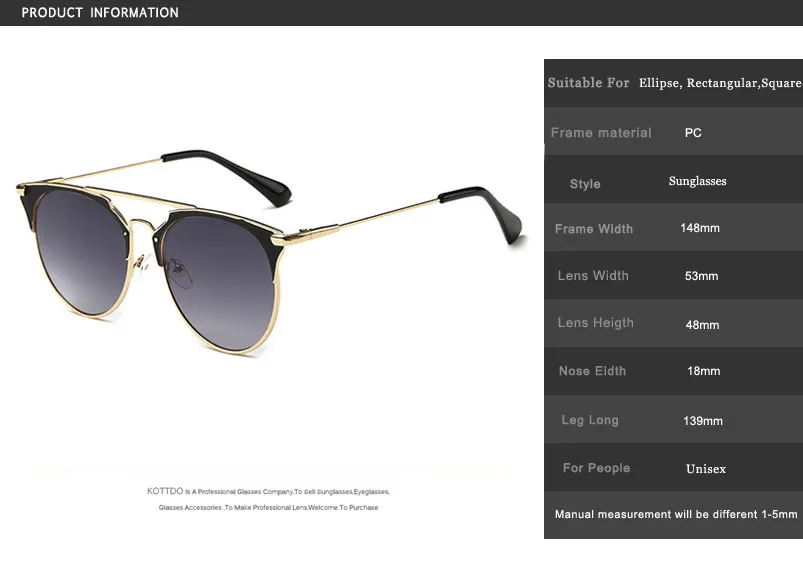Select the Frame Width label

[x=594, y=229]
